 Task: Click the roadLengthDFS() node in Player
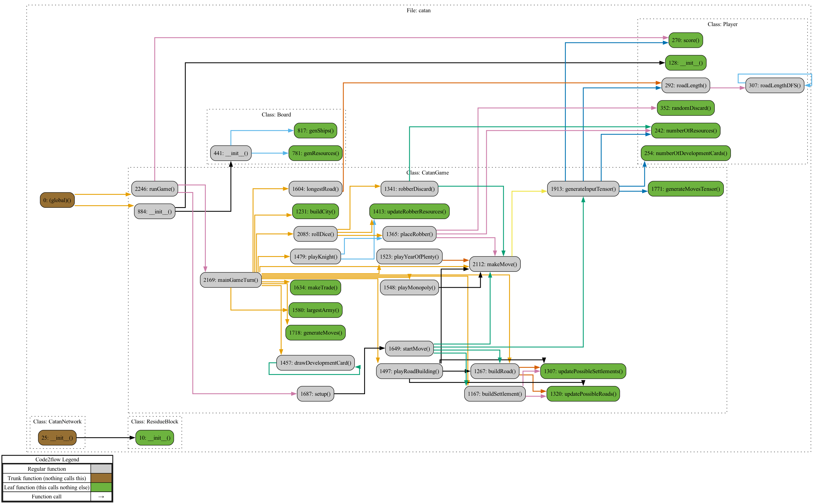click(x=775, y=86)
